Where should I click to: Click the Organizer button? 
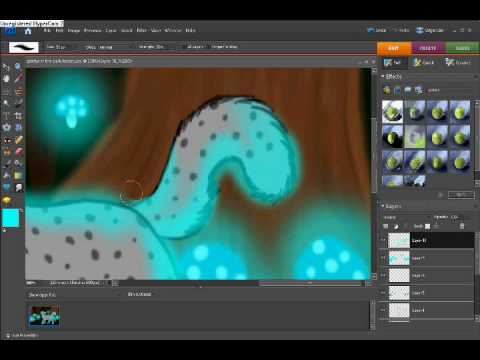pos(430,30)
